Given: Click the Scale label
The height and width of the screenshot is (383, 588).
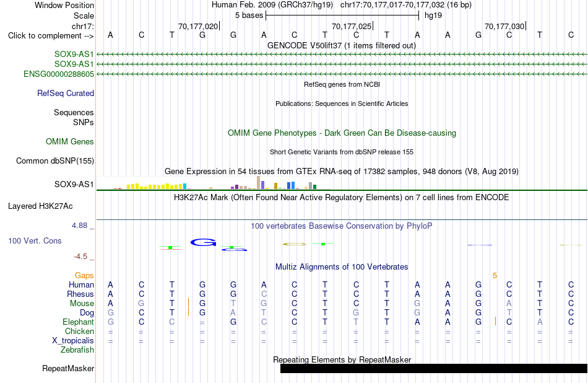Looking at the screenshot, I should coord(84,15).
